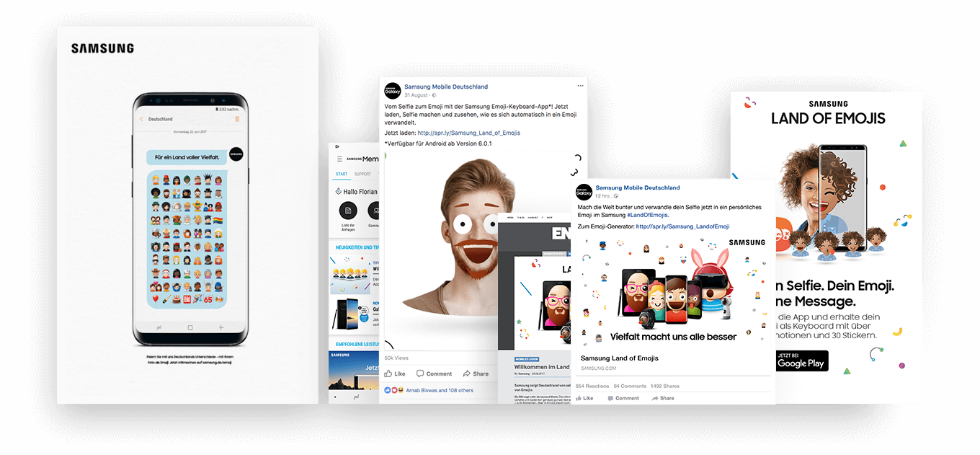
Task: Click 'Samsung Land of Emojis' link title
Action: click(x=620, y=358)
